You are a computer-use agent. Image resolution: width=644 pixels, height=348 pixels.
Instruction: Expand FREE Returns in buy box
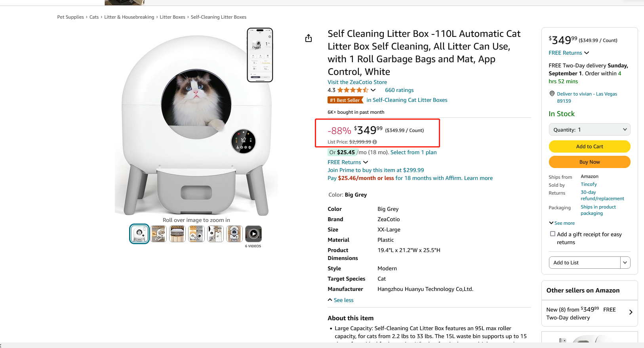(569, 53)
